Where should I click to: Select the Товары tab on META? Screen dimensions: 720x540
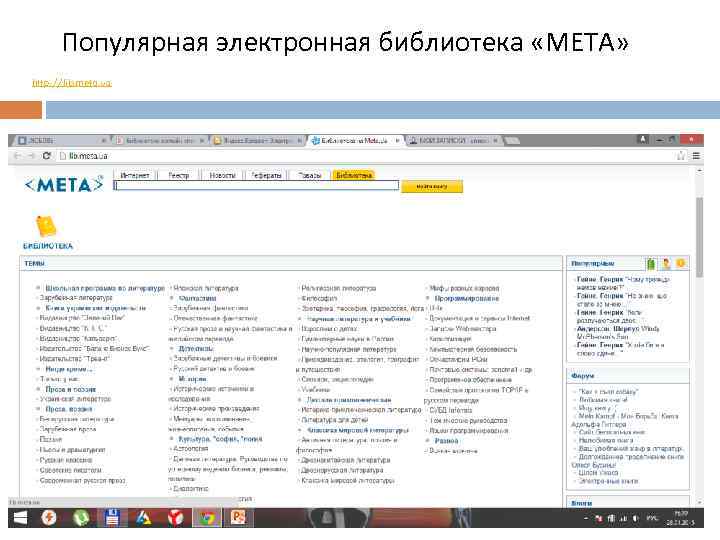pyautogui.click(x=310, y=175)
